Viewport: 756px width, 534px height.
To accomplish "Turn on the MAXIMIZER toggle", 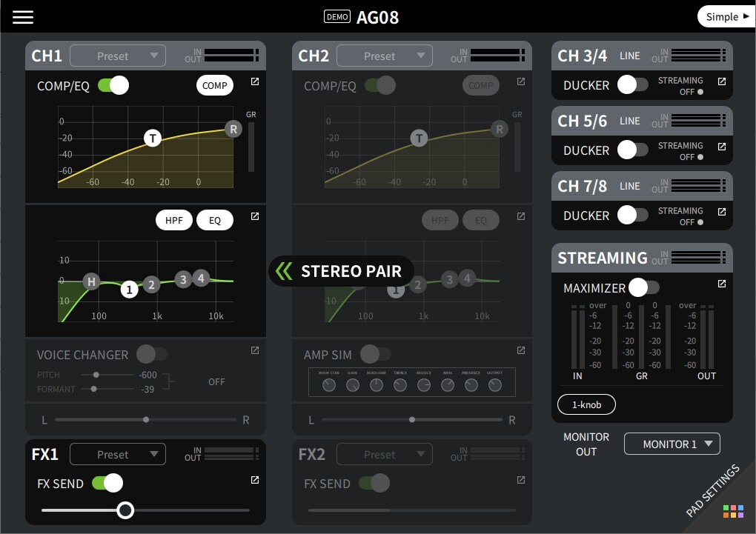I will (643, 287).
